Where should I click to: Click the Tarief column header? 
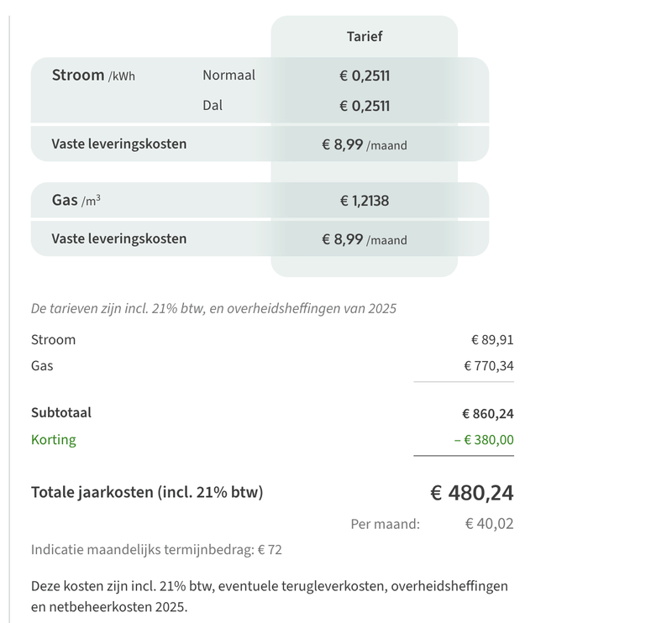(x=365, y=37)
